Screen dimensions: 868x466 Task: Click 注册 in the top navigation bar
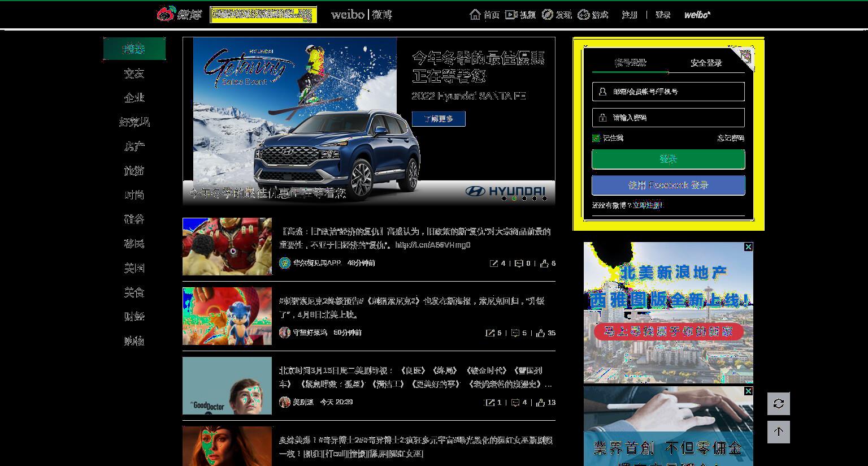coord(630,15)
